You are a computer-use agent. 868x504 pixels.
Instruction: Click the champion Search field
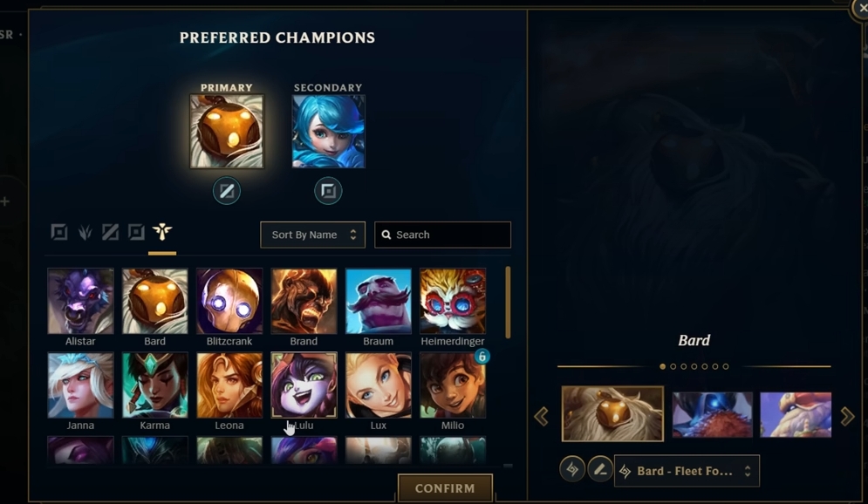tap(443, 235)
